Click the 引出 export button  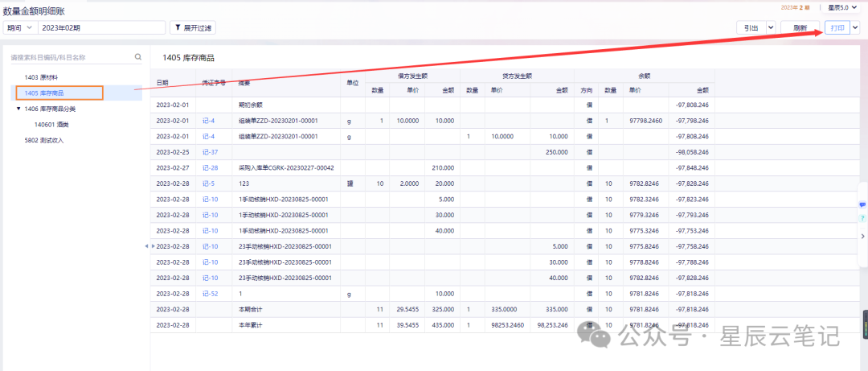pyautogui.click(x=751, y=27)
